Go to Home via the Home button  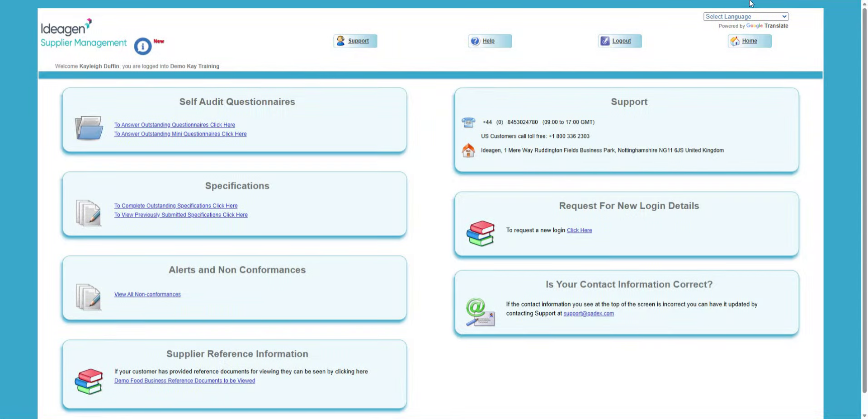pyautogui.click(x=750, y=41)
